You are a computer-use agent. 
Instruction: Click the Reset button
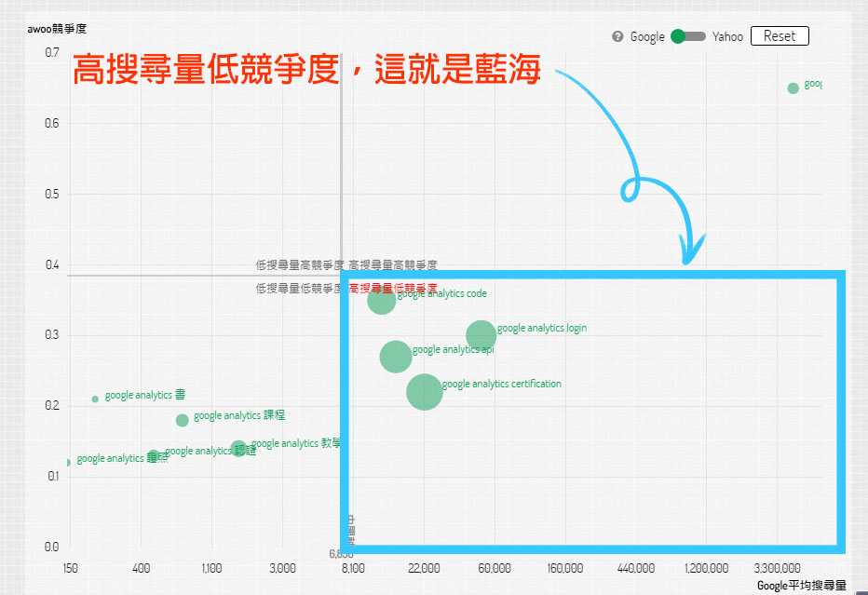click(x=780, y=36)
